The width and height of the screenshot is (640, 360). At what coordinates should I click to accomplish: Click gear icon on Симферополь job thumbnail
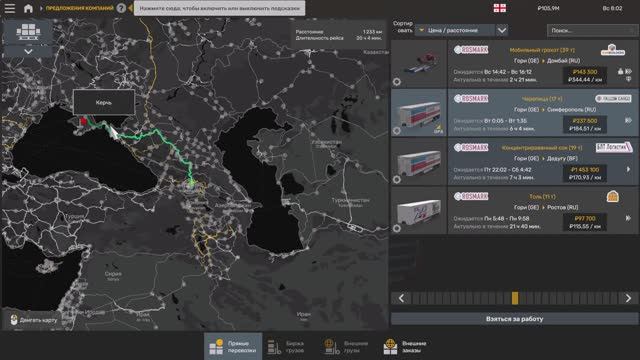397,131
